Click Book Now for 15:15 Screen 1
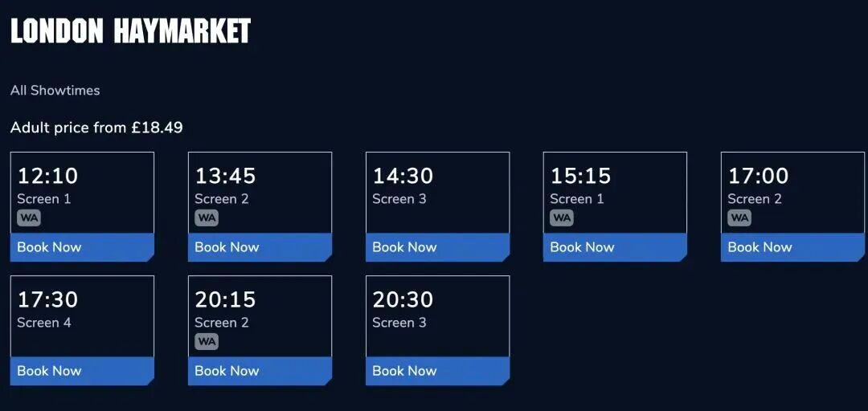Viewport: 868px width, 411px height. 614,247
